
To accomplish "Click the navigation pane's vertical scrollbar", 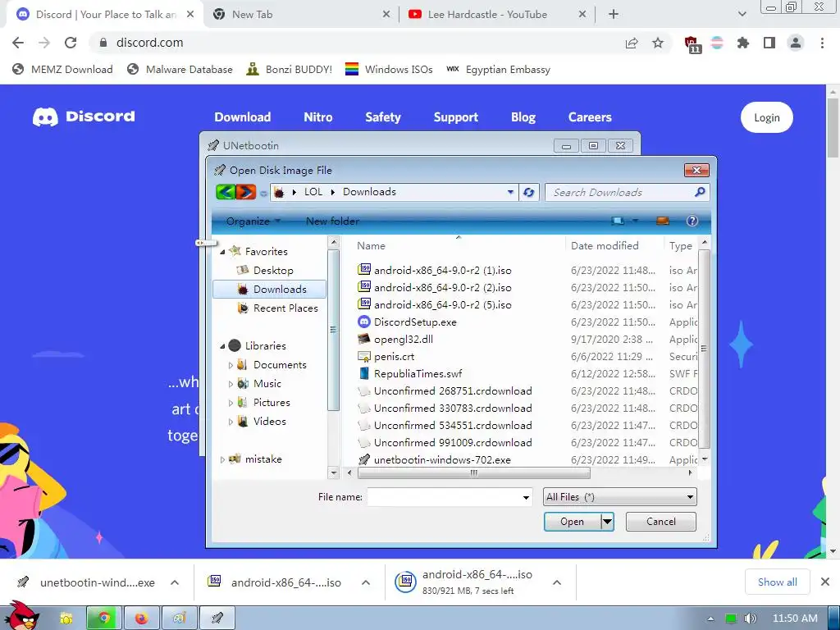I will pos(333,330).
